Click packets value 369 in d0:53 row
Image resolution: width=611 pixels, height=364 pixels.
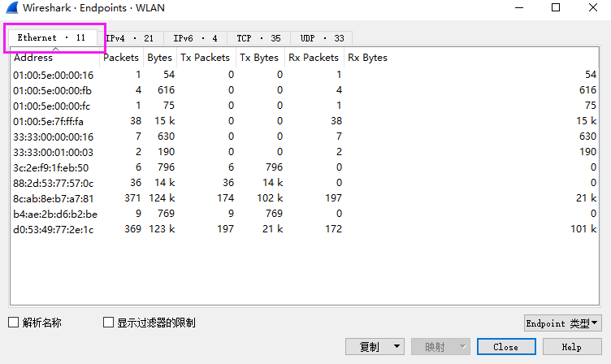[x=132, y=229]
